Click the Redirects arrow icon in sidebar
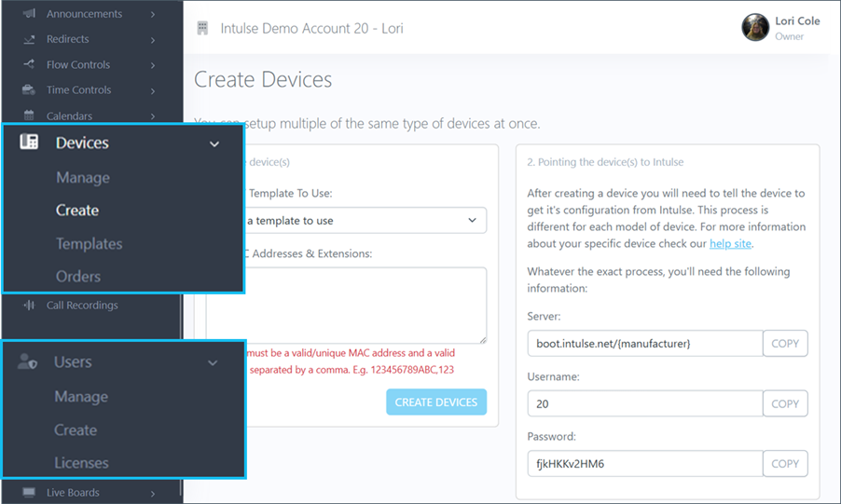The image size is (841, 504). click(x=29, y=39)
